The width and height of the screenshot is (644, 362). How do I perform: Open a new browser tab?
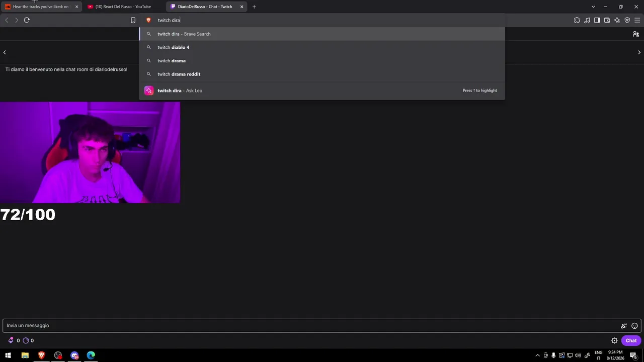[254, 7]
